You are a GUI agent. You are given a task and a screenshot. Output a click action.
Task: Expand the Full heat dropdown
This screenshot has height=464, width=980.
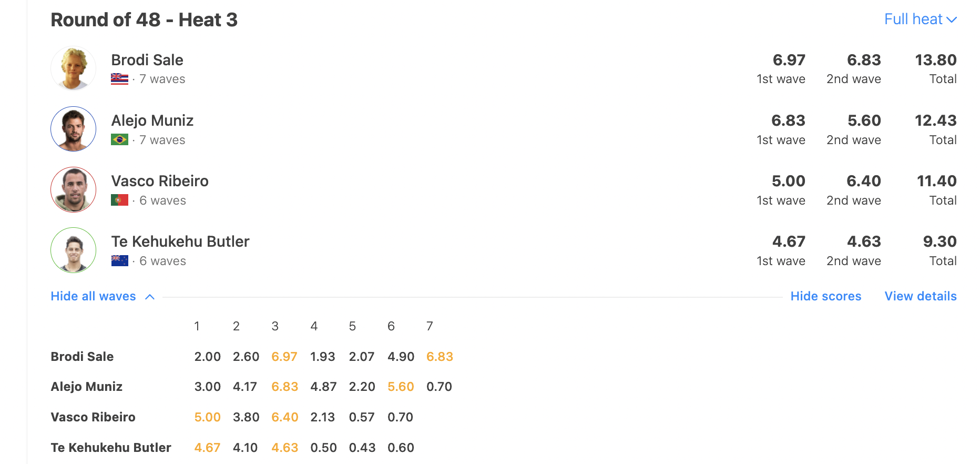coord(920,19)
